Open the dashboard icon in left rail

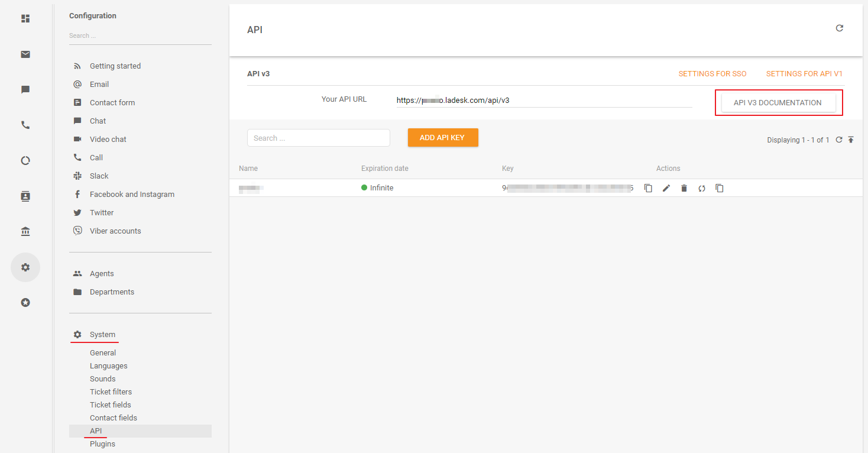pos(25,19)
